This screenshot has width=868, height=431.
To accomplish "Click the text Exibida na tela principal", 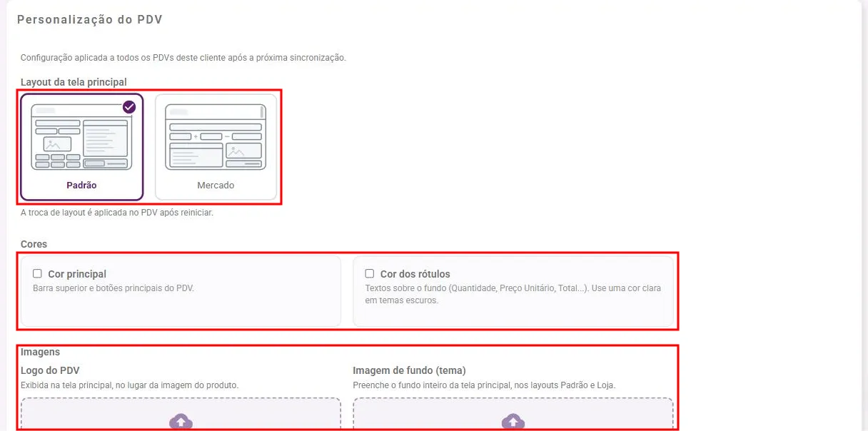I will [x=129, y=385].
